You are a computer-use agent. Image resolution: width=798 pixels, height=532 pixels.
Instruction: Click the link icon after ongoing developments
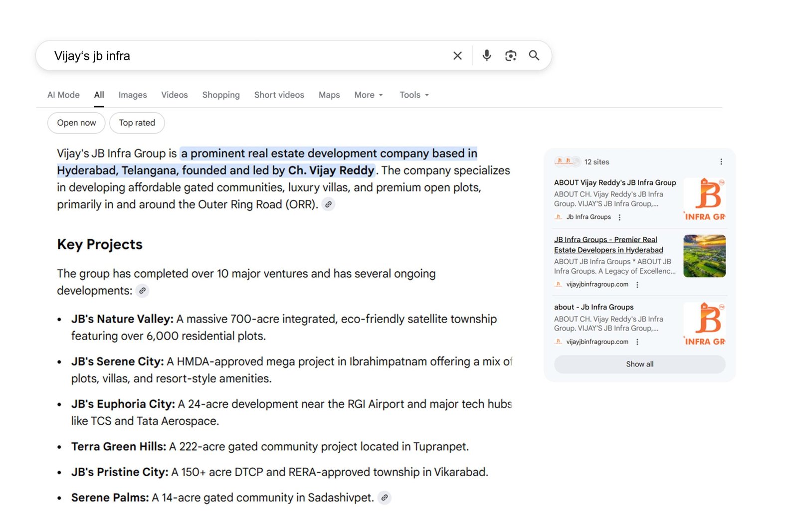[143, 291]
